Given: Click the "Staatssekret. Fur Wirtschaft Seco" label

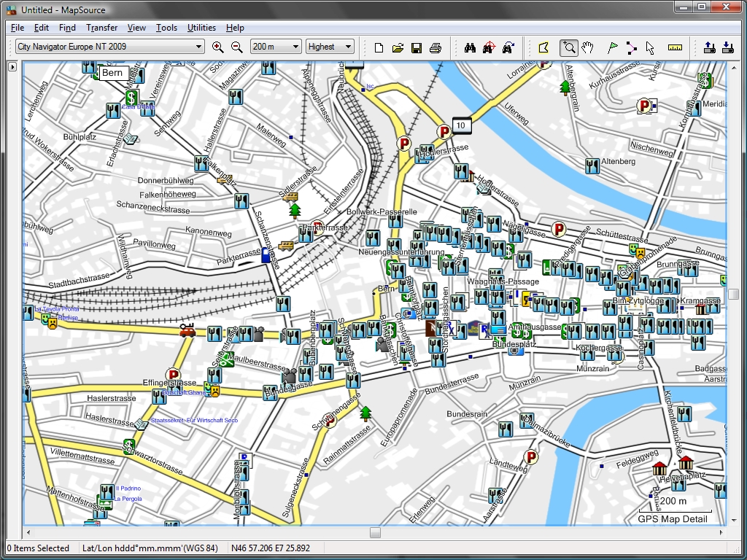Looking at the screenshot, I should (194, 420).
